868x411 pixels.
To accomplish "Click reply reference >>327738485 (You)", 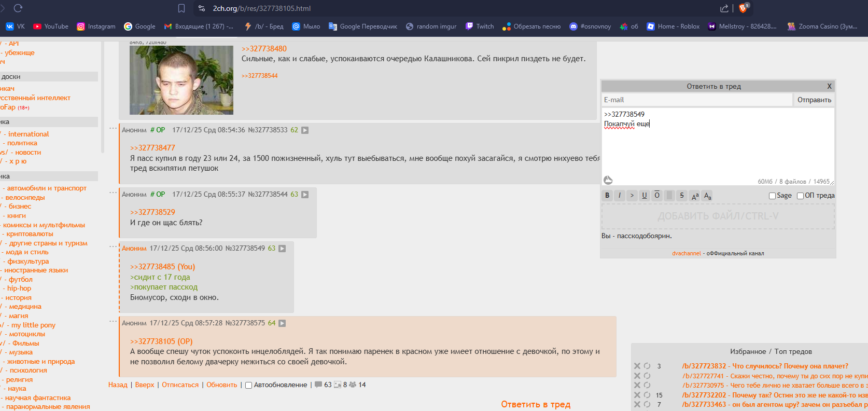I will point(162,267).
